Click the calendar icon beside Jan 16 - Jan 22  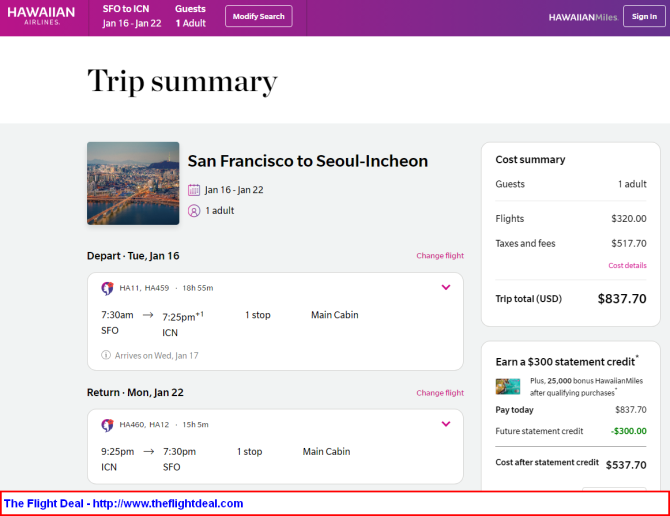[194, 190]
